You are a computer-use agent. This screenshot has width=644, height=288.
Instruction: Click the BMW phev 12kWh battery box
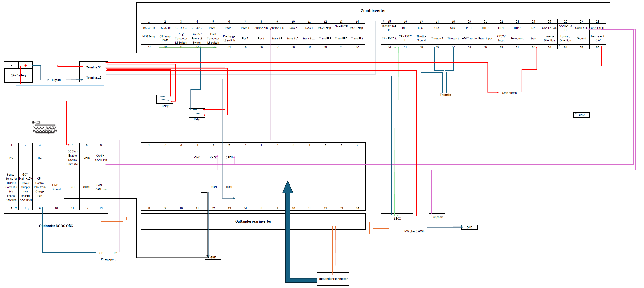coord(413,231)
